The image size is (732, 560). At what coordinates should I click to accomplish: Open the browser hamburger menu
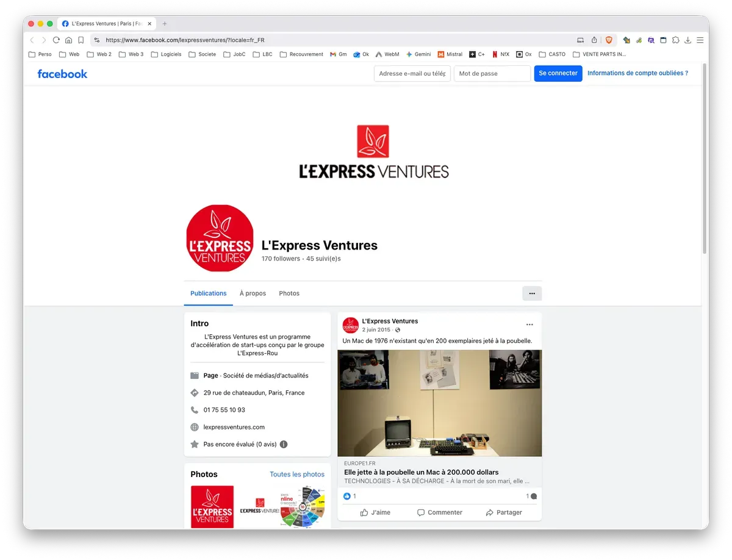(x=700, y=40)
